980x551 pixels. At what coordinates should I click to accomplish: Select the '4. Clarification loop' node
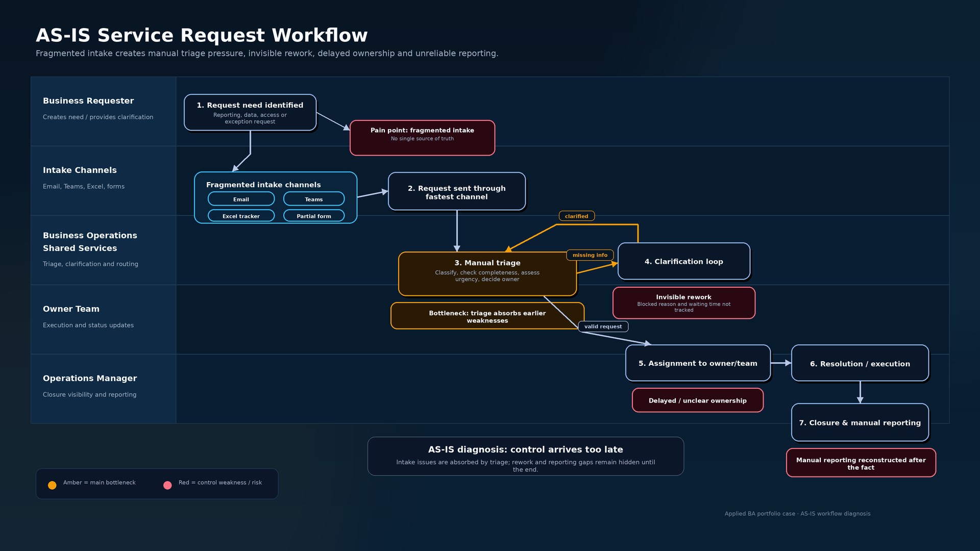click(684, 261)
